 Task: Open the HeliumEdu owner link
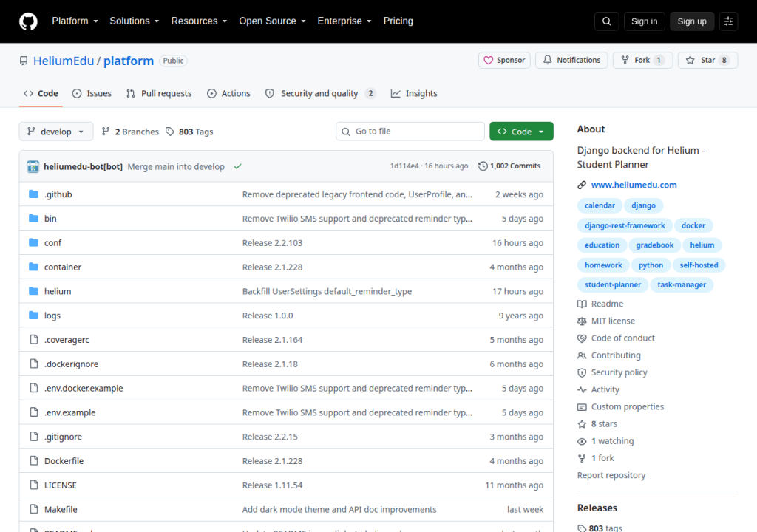click(x=64, y=61)
